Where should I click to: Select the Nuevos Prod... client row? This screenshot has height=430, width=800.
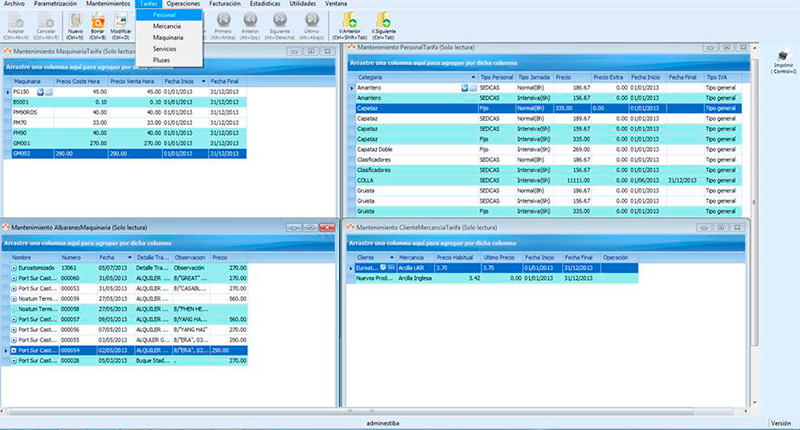pyautogui.click(x=493, y=279)
